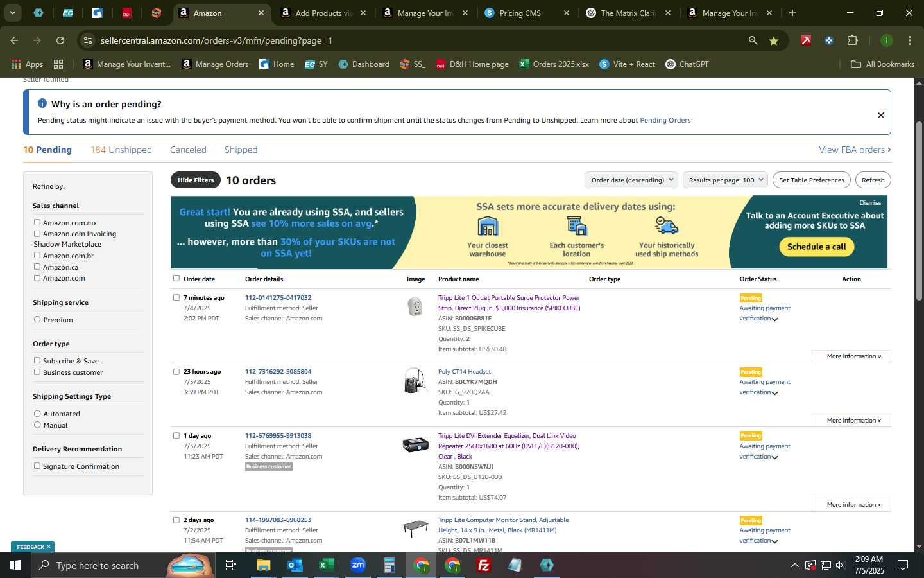Open the View FBA orders link
The height and width of the screenshot is (578, 924).
855,150
